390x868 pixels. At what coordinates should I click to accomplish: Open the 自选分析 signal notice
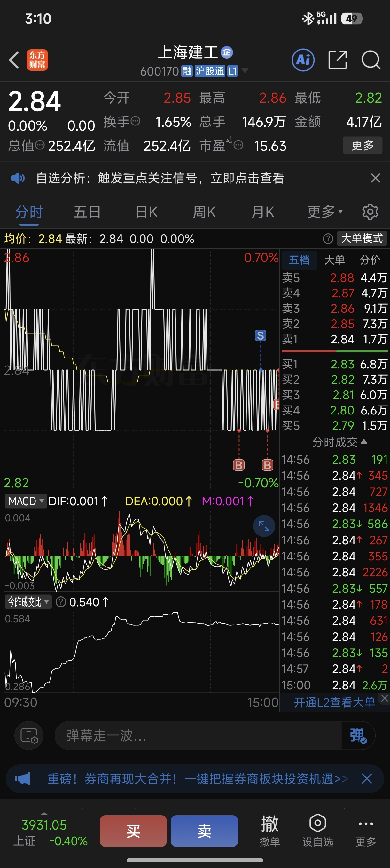[160, 178]
